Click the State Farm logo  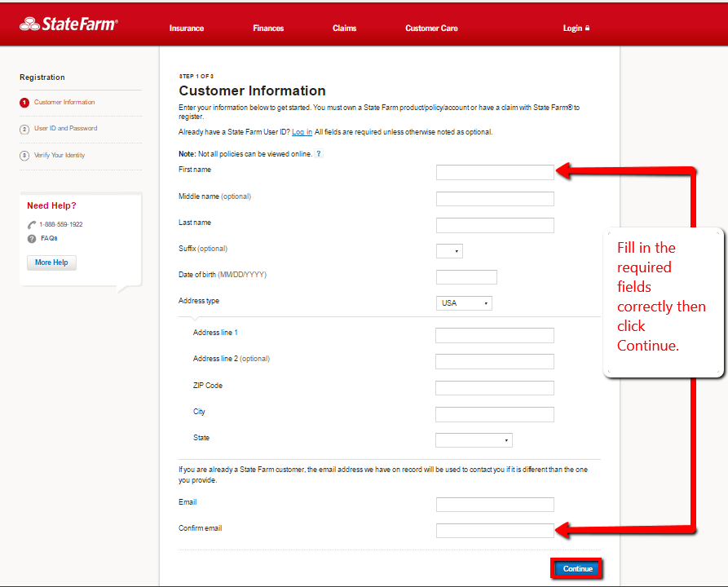[x=68, y=24]
